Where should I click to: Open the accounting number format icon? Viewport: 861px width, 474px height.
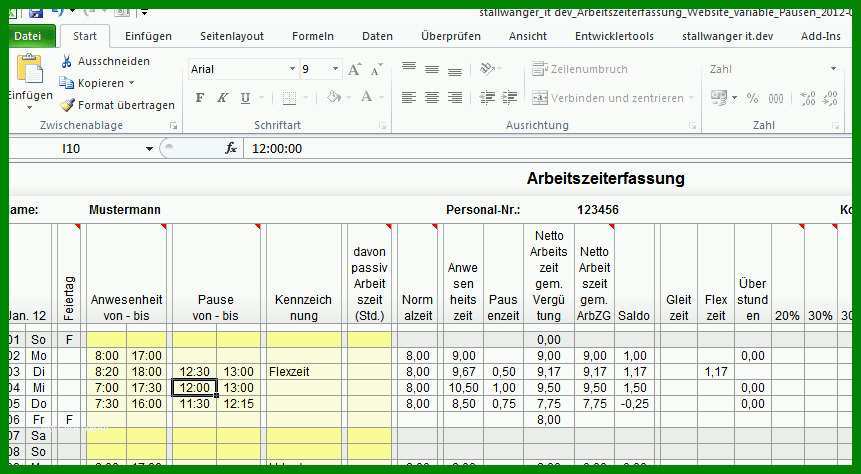(719, 98)
